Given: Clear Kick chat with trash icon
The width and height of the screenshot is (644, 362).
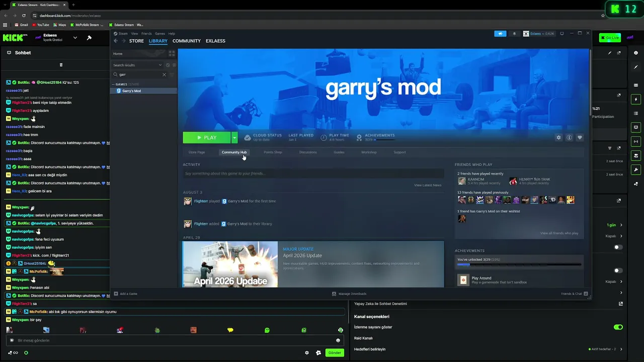Looking at the screenshot, I should [61, 65].
